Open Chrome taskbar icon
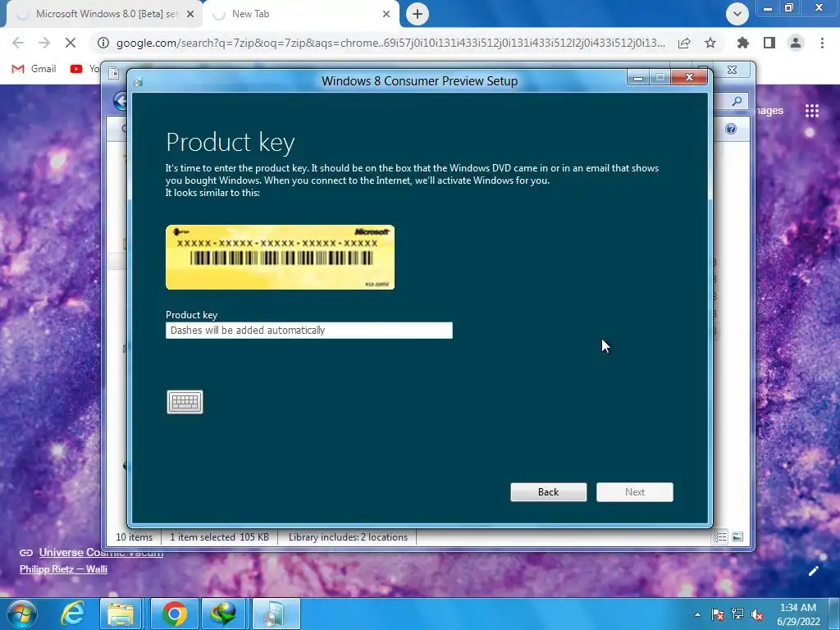The height and width of the screenshot is (630, 840). 174,614
